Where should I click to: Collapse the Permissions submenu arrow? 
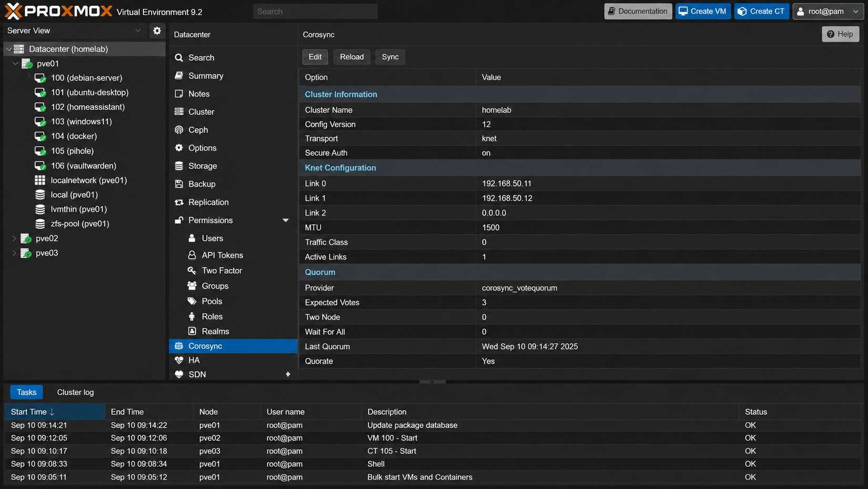286,220
